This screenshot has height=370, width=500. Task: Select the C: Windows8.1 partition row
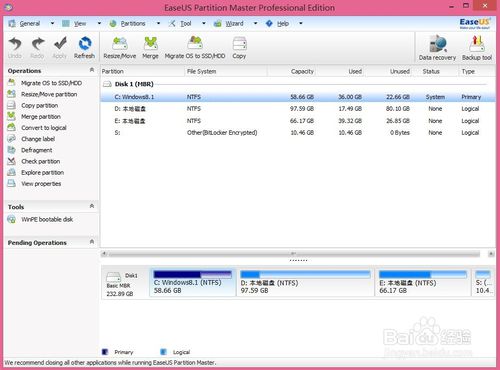298,97
